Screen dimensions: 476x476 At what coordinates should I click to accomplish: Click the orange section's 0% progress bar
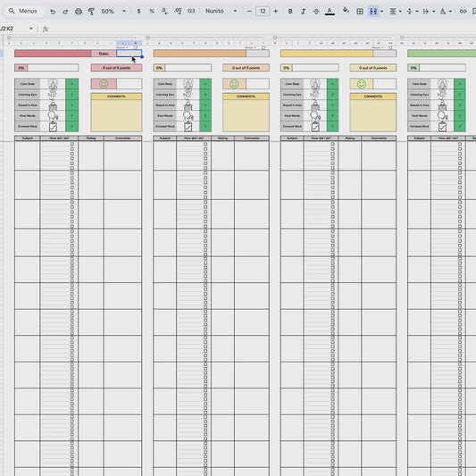(182, 68)
